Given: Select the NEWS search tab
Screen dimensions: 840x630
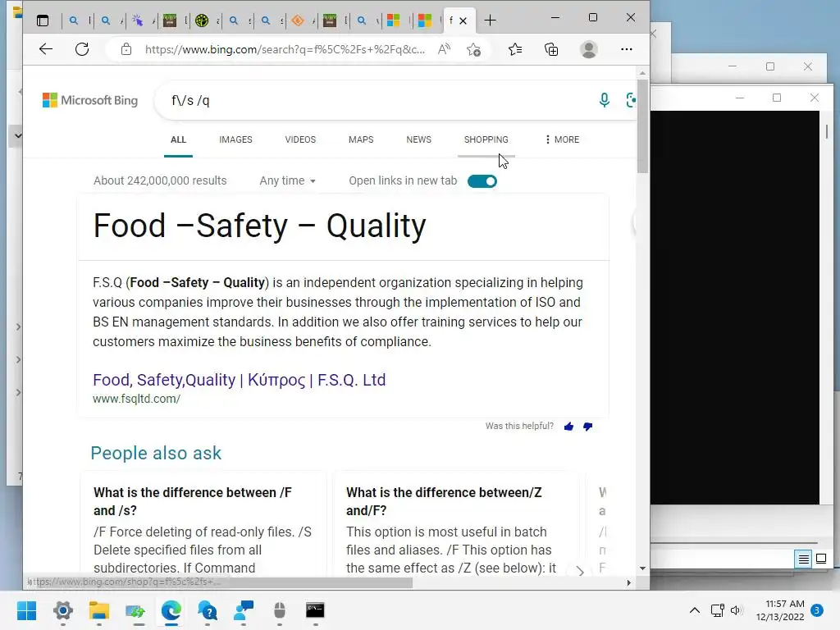Looking at the screenshot, I should (x=419, y=139).
